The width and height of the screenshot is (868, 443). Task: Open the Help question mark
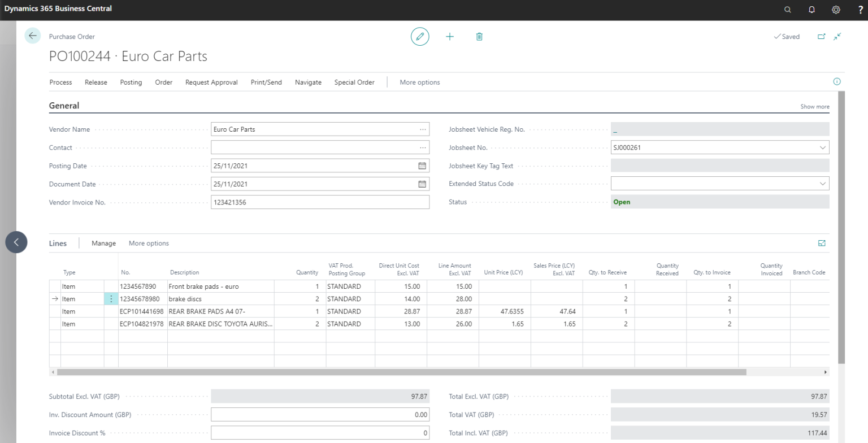coord(860,10)
